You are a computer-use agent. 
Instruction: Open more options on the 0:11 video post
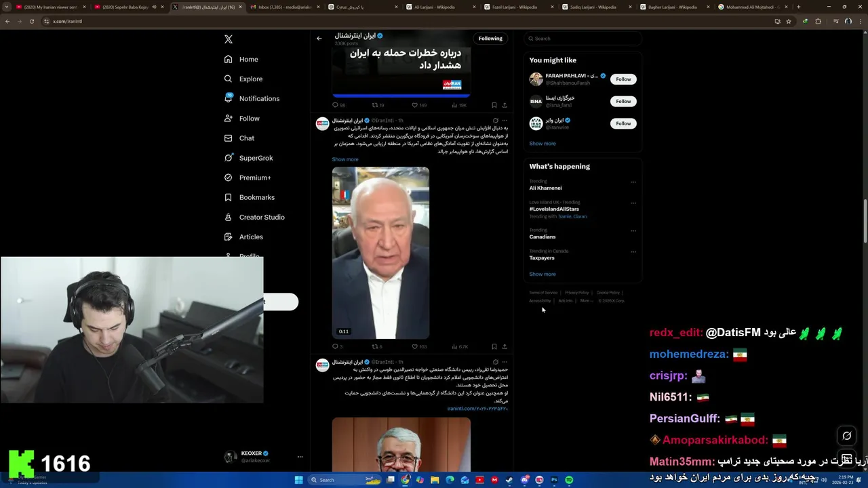505,121
